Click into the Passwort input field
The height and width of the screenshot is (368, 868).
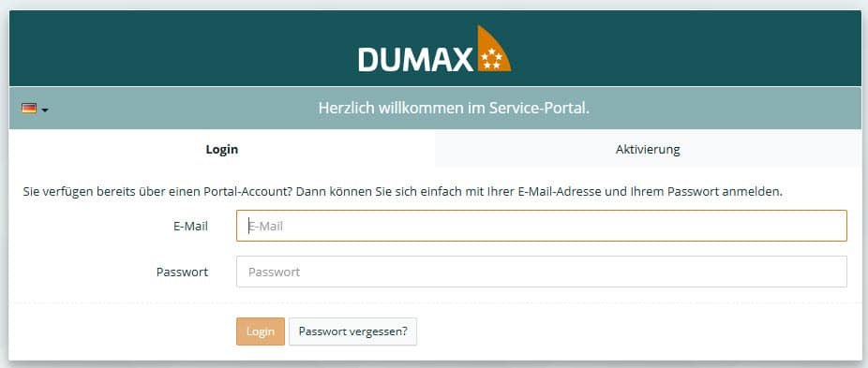(x=542, y=272)
